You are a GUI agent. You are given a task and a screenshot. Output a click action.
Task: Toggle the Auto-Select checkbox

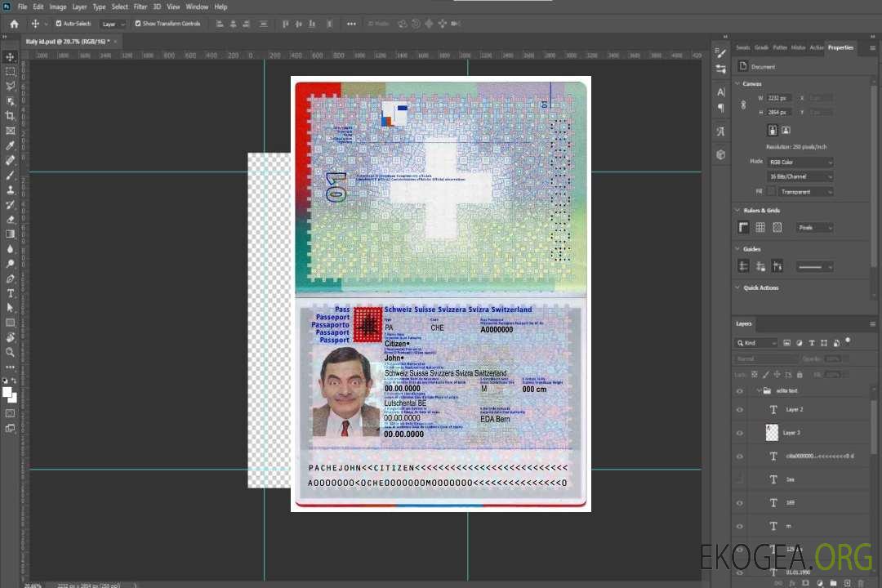[x=59, y=24]
